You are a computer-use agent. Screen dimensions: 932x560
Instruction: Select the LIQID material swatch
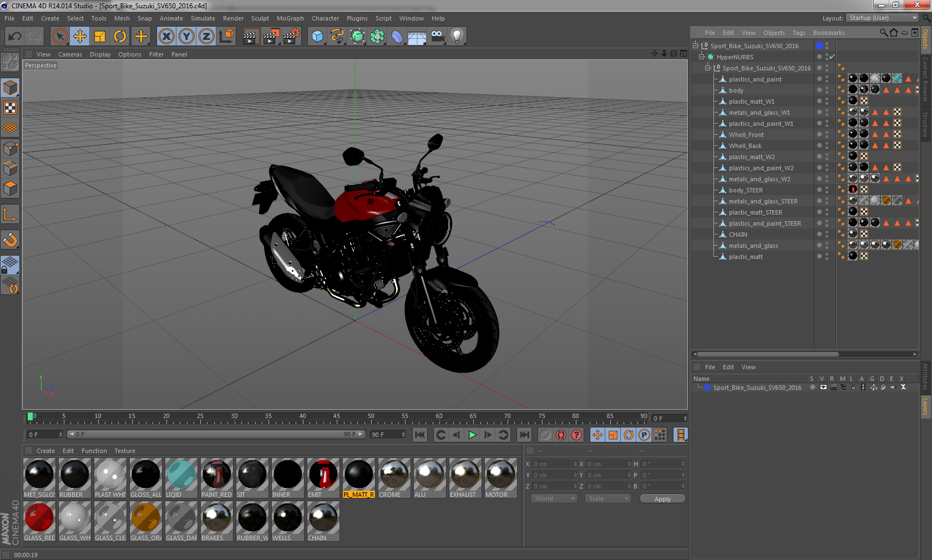[x=181, y=478]
